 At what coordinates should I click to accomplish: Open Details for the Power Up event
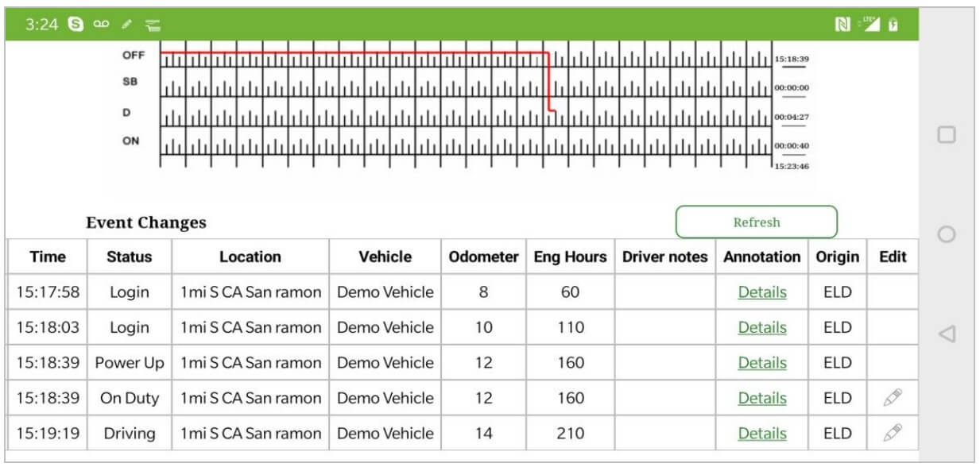pyautogui.click(x=761, y=362)
